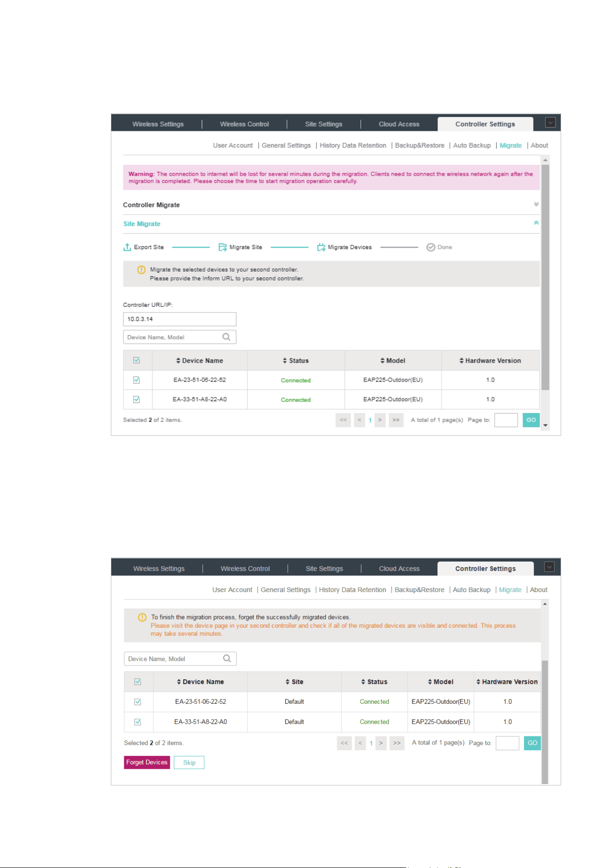This screenshot has width=614, height=868.
Task: Expand the Controller Migrate section chevron
Action: 536,204
